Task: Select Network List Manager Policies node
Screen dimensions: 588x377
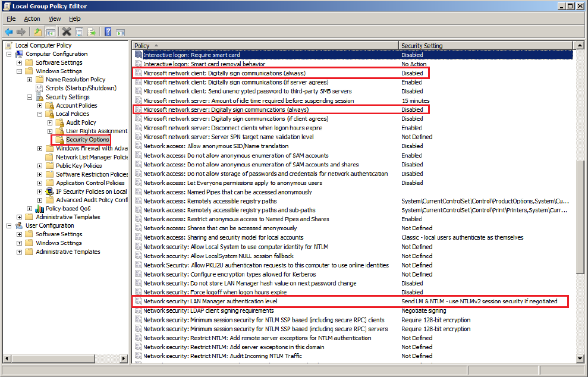Action: tap(92, 157)
